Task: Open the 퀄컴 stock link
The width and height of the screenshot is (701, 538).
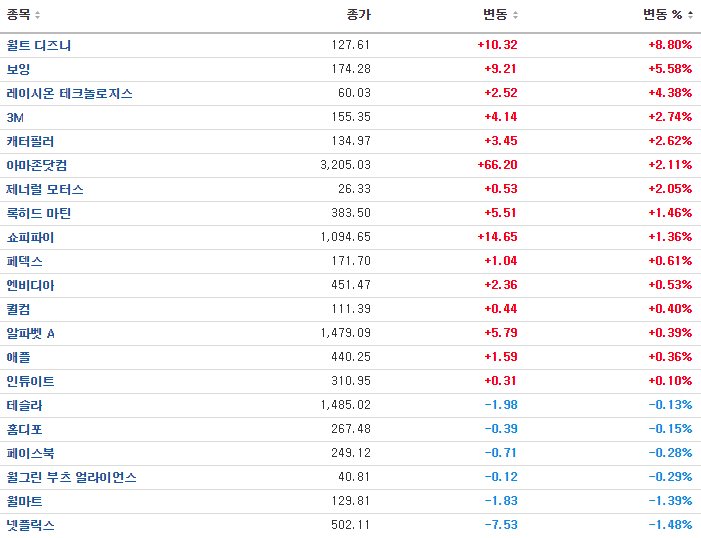Action: coord(18,309)
